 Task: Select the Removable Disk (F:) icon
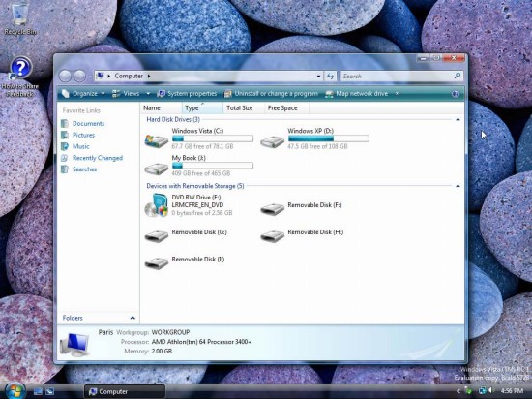(x=272, y=208)
